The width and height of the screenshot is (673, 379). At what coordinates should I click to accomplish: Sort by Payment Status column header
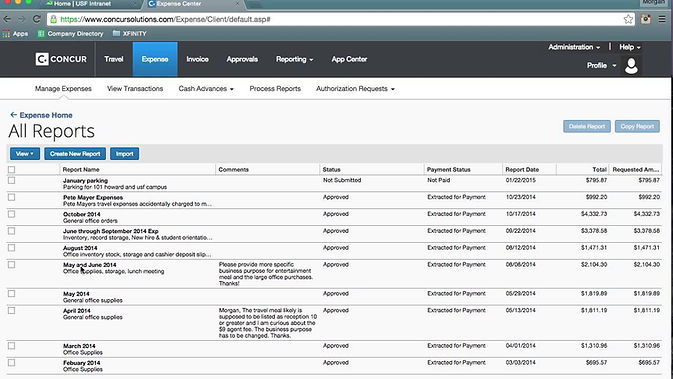(449, 170)
